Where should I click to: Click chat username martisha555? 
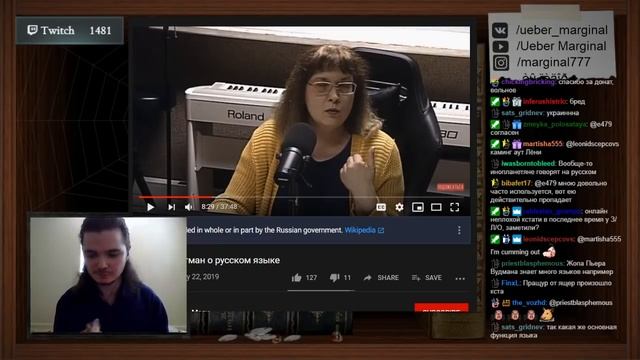pos(542,144)
